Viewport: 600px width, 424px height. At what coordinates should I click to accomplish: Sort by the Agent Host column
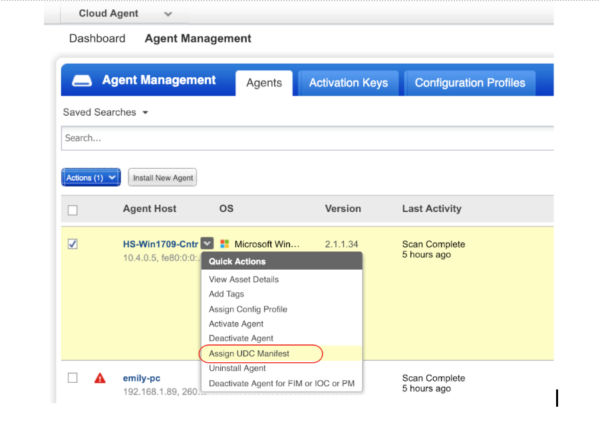point(150,209)
